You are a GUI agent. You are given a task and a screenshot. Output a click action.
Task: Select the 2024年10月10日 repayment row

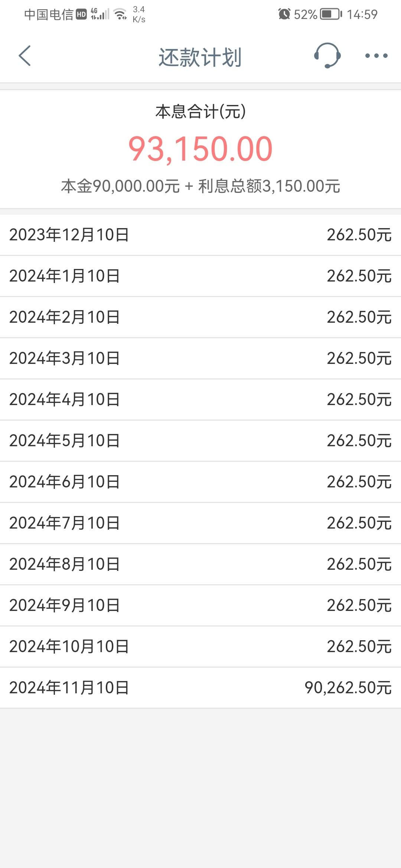tap(200, 647)
